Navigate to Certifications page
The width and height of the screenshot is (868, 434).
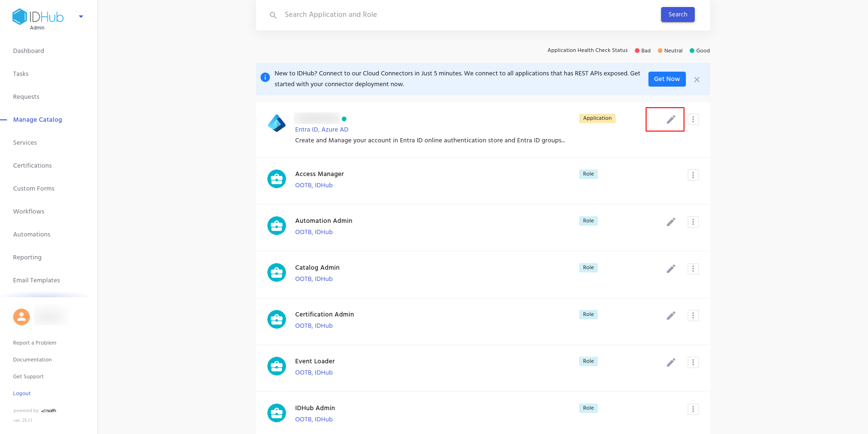[x=32, y=166]
